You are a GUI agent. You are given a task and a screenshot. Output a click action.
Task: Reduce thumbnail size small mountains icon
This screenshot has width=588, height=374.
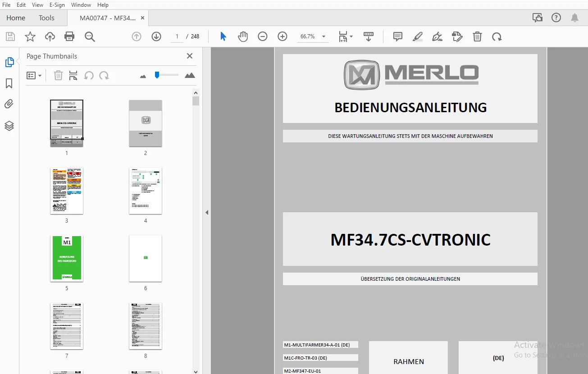(x=143, y=76)
